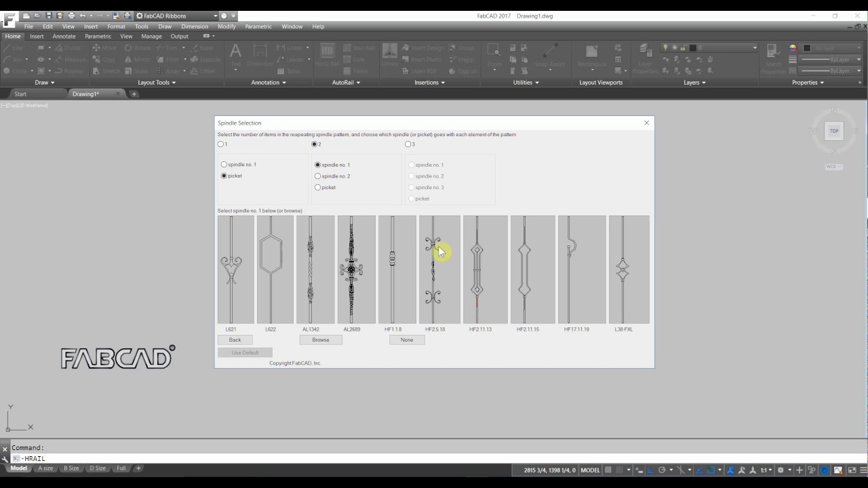Click the New file icon in quick access toolbar

tap(26, 16)
